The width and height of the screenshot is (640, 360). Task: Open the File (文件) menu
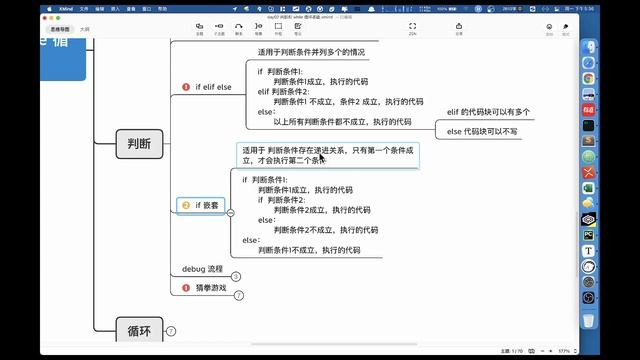point(84,9)
